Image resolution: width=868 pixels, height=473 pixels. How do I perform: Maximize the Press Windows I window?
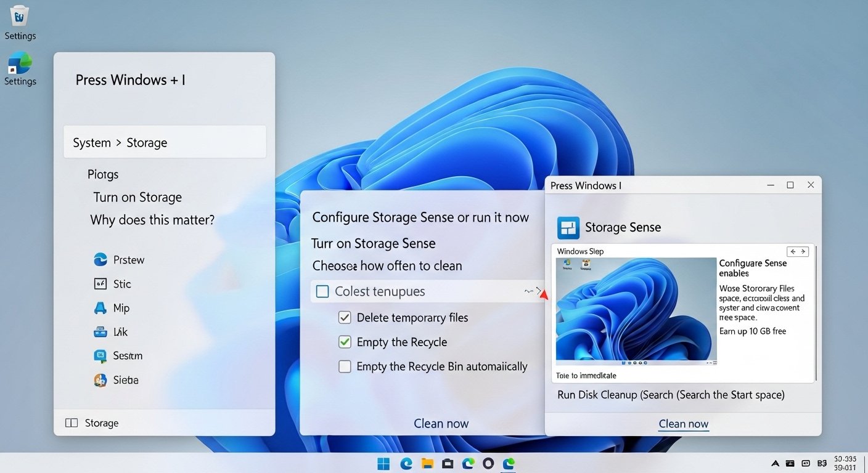(790, 185)
